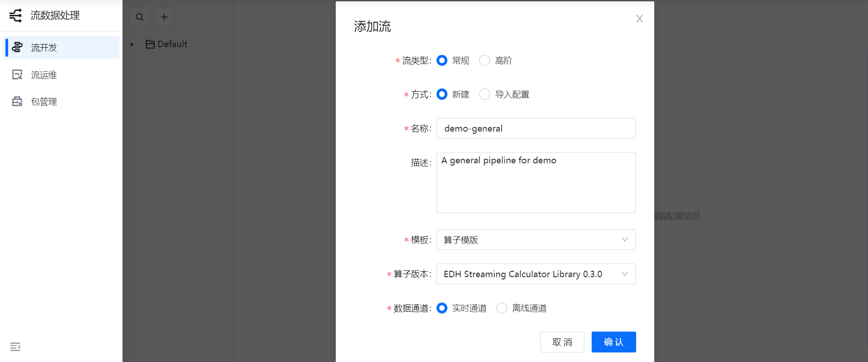
Task: Click the 添加流 dialog title
Action: click(x=373, y=26)
